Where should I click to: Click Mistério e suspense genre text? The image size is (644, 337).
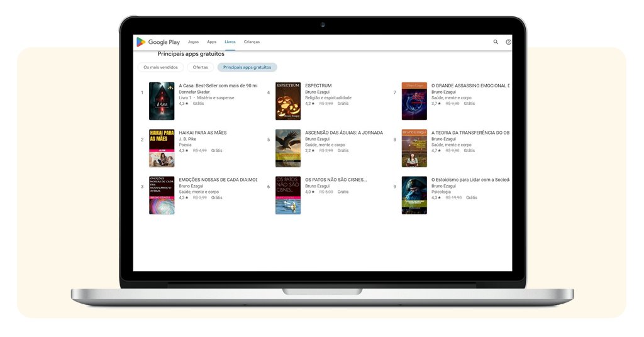click(x=216, y=97)
